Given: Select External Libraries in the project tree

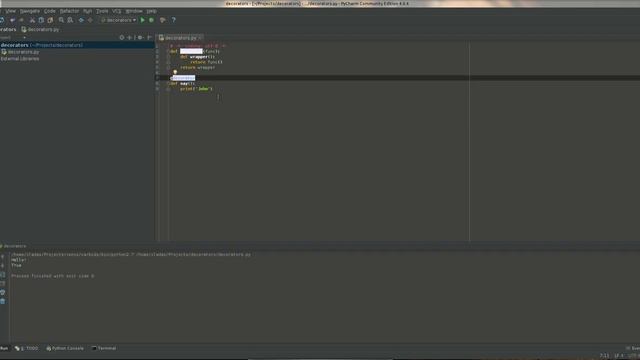Looking at the screenshot, I should [20, 59].
